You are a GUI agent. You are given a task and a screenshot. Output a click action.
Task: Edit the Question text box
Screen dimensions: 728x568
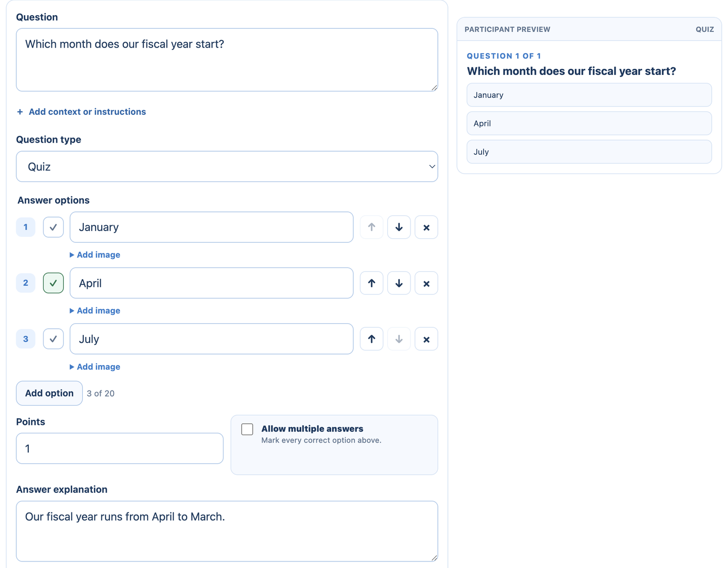point(227,60)
